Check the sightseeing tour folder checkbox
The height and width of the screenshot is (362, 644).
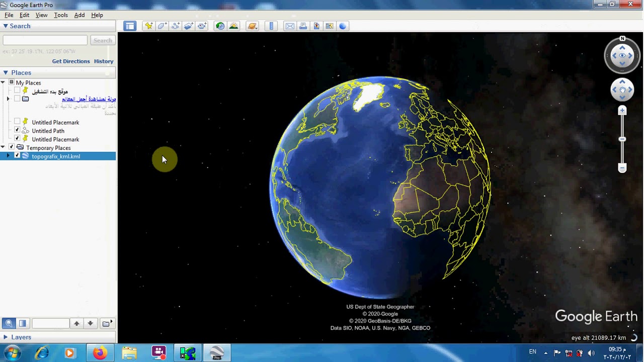[17, 99]
